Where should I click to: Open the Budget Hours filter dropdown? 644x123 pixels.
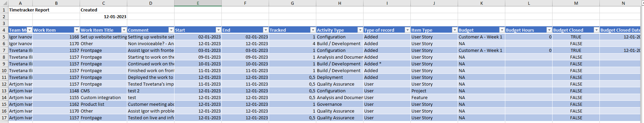click(549, 30)
